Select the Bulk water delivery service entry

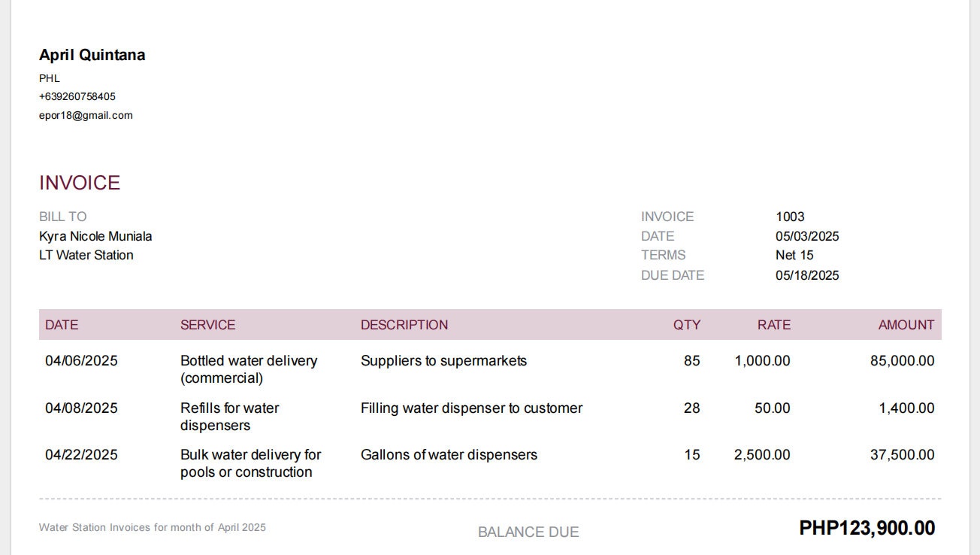point(251,463)
